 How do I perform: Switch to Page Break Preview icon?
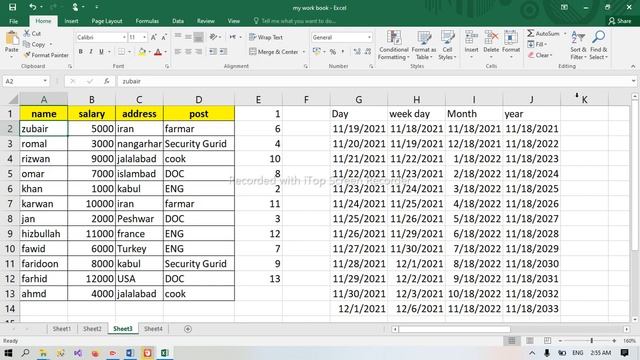(x=547, y=340)
